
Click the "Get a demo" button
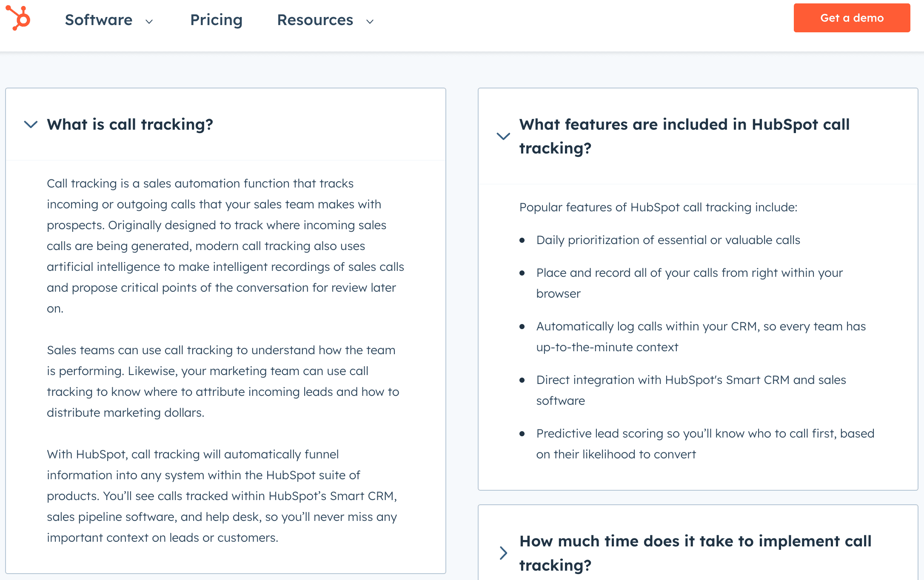coord(851,17)
